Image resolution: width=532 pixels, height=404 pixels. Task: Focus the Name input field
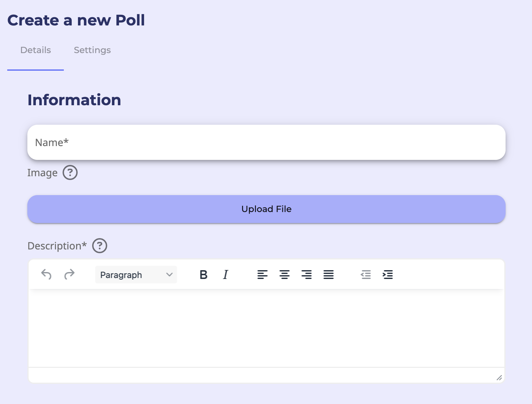[266, 143]
